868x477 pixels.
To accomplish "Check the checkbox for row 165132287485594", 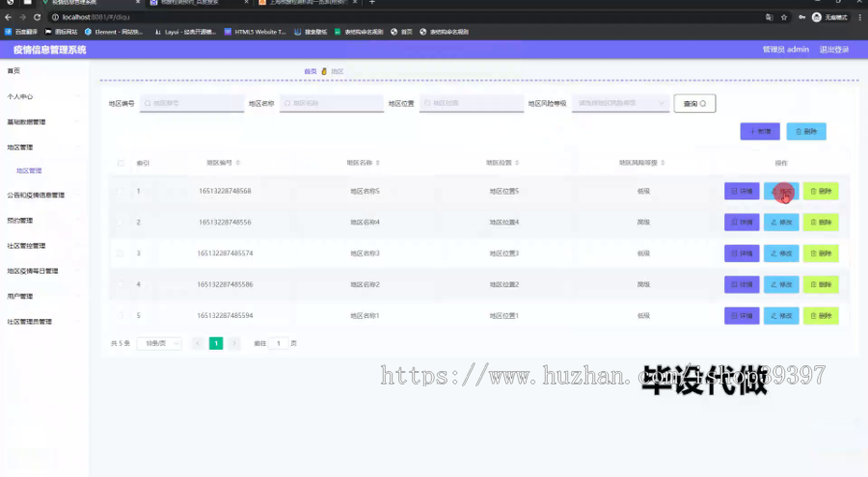I will [121, 315].
